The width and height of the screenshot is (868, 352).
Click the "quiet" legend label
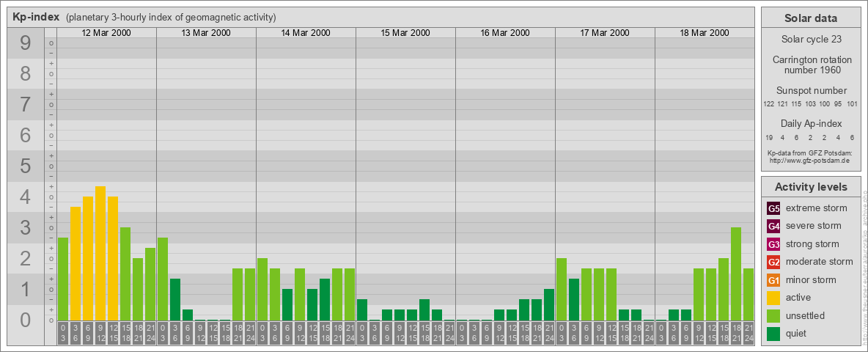coord(796,333)
